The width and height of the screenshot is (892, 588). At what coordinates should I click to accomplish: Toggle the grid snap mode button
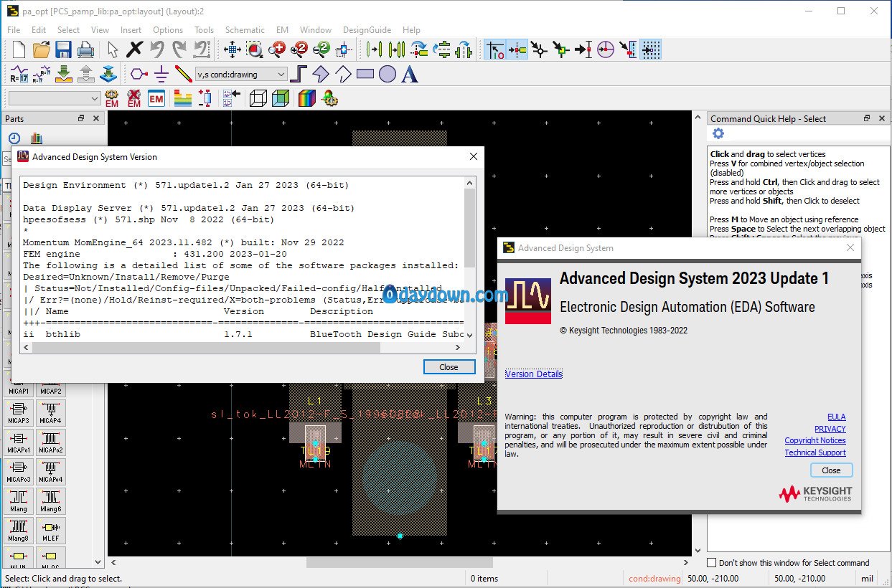pyautogui.click(x=650, y=49)
